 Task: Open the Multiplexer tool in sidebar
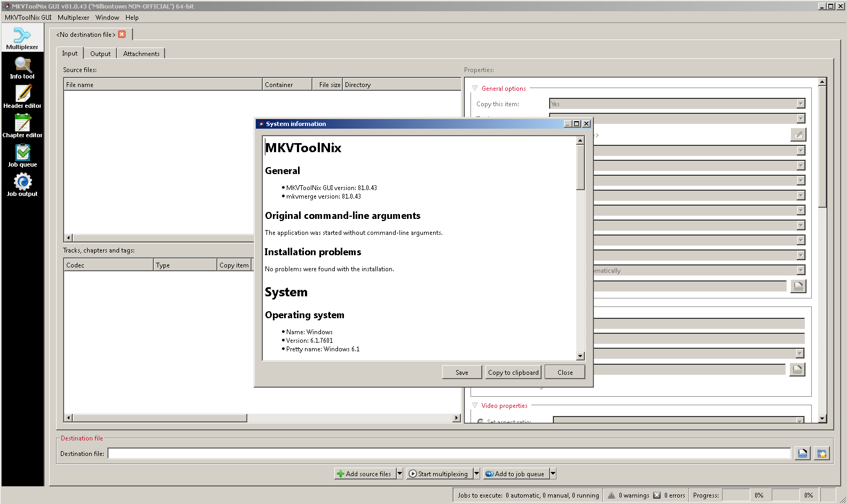(x=22, y=38)
